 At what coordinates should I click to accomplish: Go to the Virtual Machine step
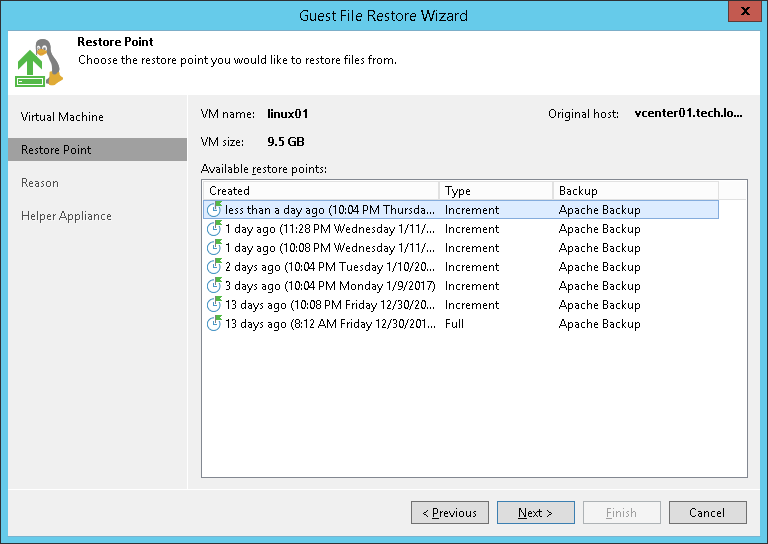62,117
